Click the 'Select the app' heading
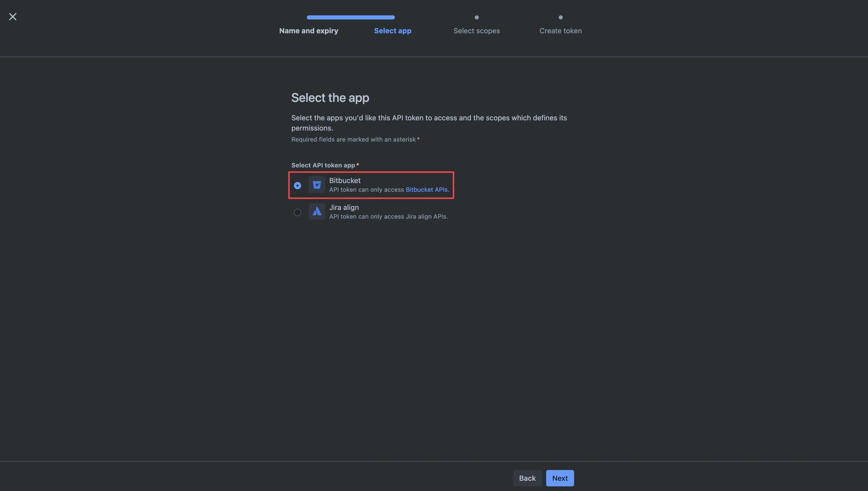The width and height of the screenshot is (868, 491). coord(330,98)
